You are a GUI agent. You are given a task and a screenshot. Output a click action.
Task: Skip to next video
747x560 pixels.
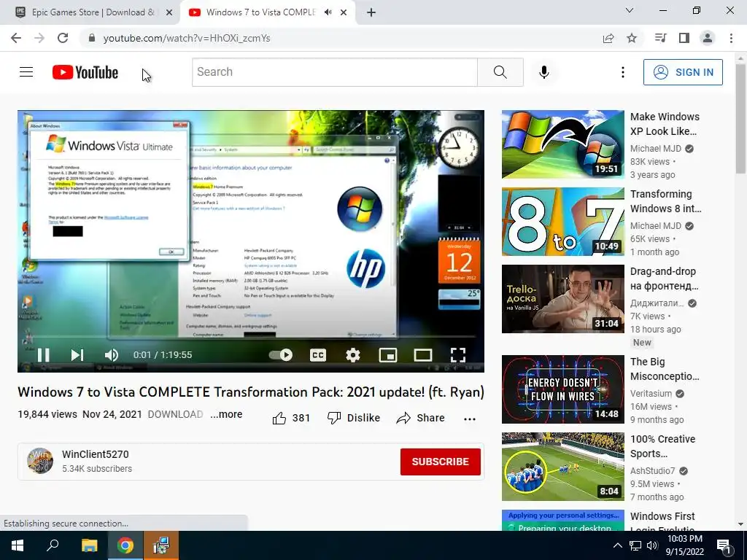tap(77, 355)
